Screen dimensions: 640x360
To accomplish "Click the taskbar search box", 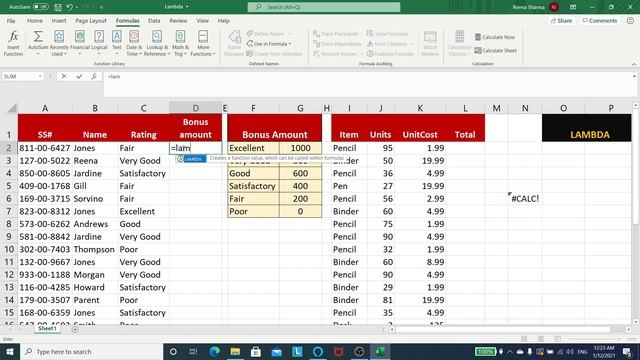I will tap(91, 351).
